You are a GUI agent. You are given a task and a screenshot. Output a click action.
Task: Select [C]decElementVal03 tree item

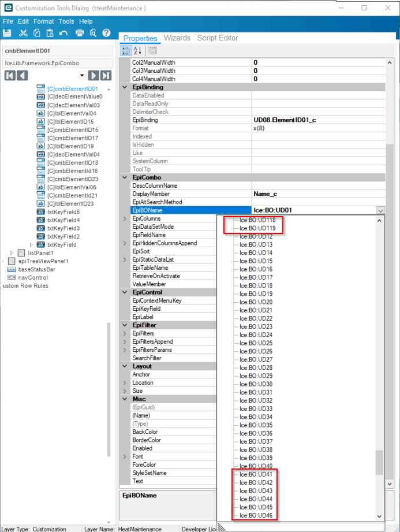pyautogui.click(x=73, y=105)
